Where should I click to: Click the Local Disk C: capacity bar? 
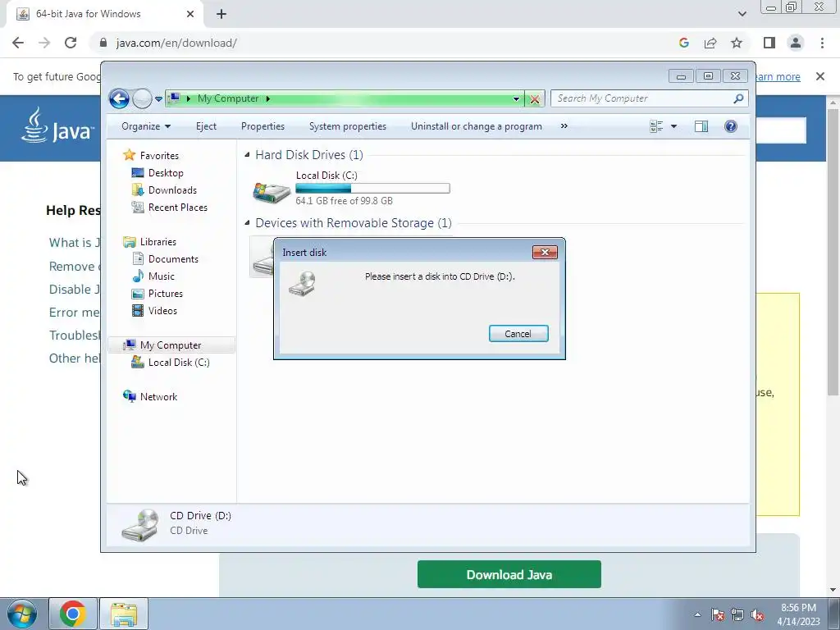tap(373, 188)
